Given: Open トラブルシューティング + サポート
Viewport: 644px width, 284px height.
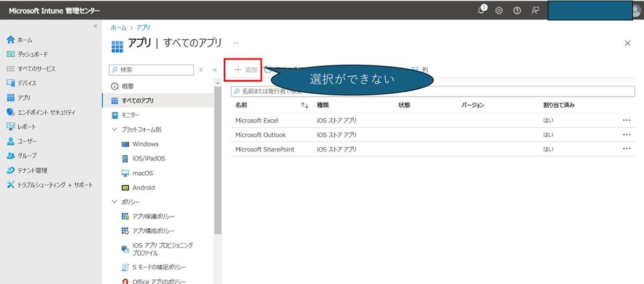Looking at the screenshot, I should click(x=49, y=185).
